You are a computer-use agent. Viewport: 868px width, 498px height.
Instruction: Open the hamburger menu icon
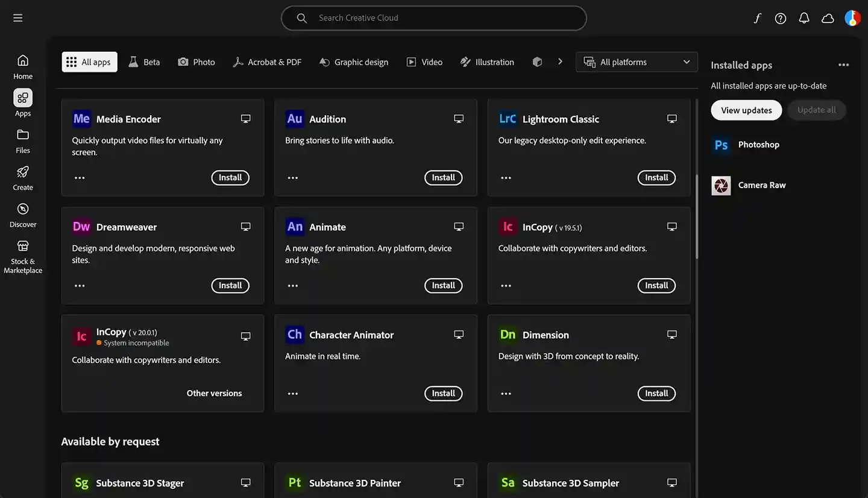(x=18, y=18)
